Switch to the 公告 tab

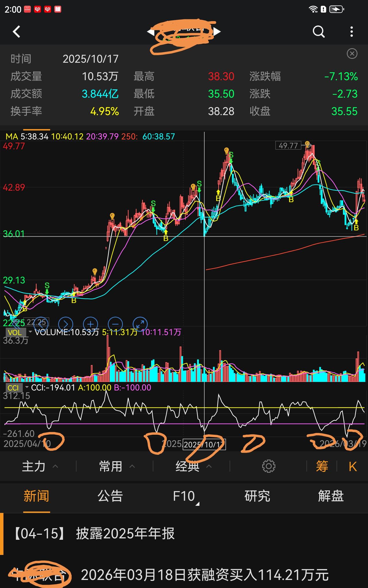(x=110, y=496)
